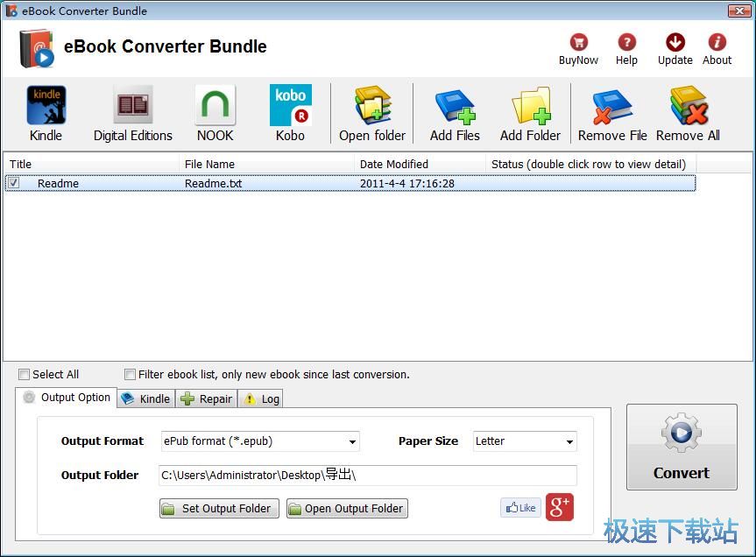756x557 pixels.
Task: Enable the filter new ebooks checkbox
Action: 130,374
